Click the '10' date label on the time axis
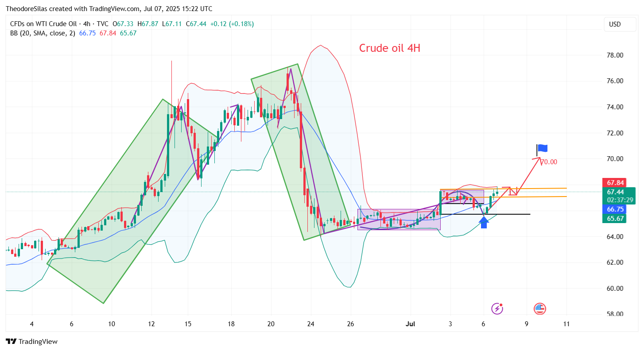Screen dimensions: 644x351 [112, 324]
